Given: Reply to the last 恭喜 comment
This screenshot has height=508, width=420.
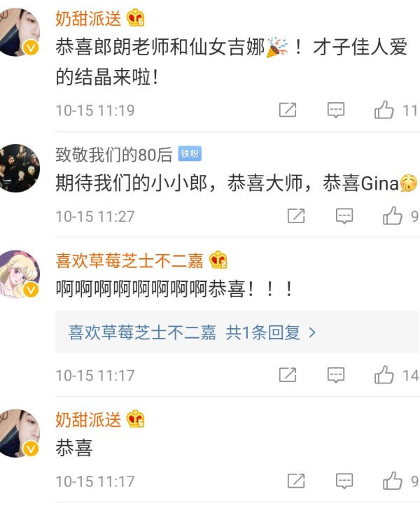Looking at the screenshot, I should point(344,481).
